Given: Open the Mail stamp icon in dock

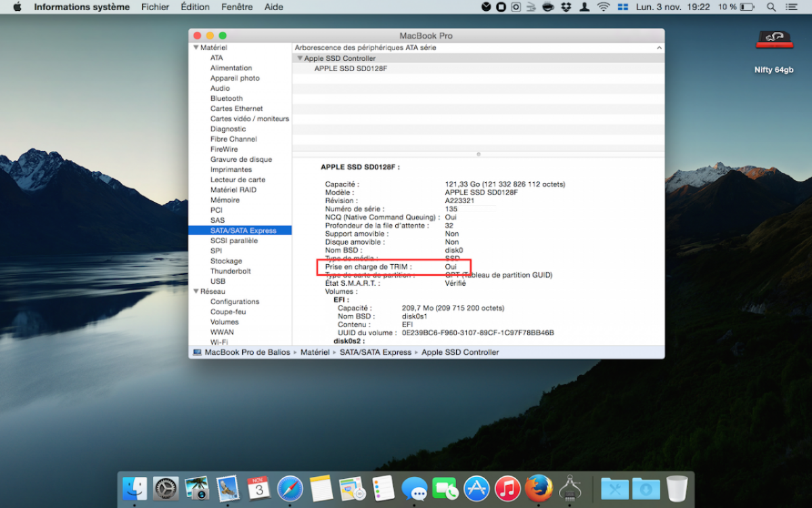Looking at the screenshot, I should pos(228,488).
